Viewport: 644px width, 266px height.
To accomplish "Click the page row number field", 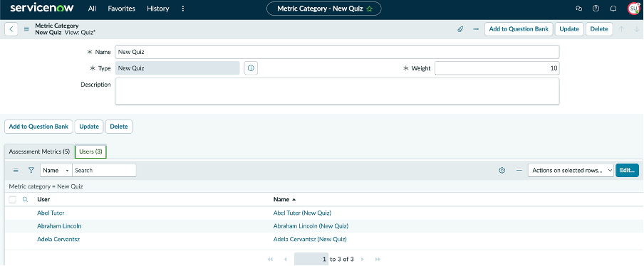I will click(x=311, y=260).
